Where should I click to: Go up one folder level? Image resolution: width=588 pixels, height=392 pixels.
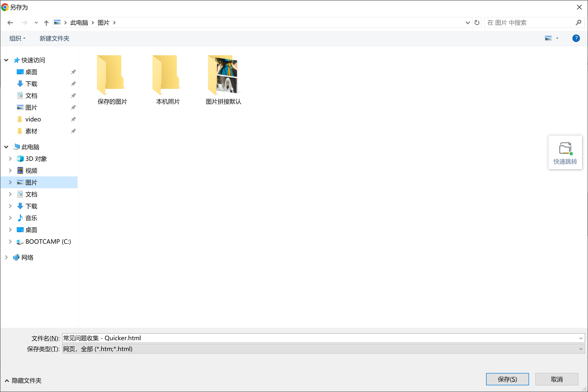click(x=46, y=23)
